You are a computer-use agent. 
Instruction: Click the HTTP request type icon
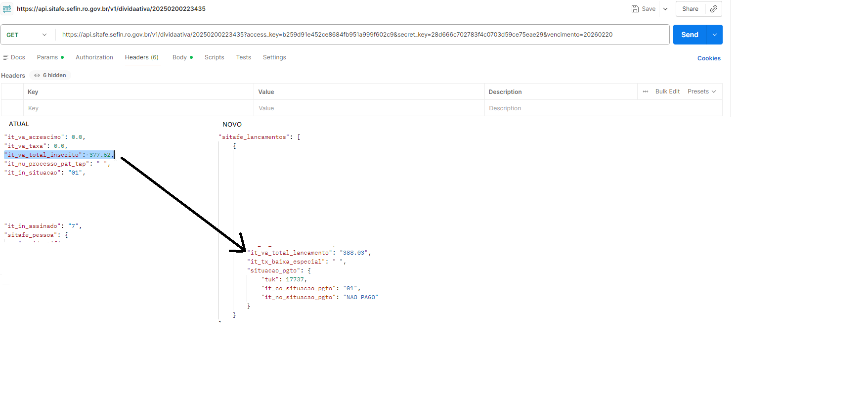point(7,9)
